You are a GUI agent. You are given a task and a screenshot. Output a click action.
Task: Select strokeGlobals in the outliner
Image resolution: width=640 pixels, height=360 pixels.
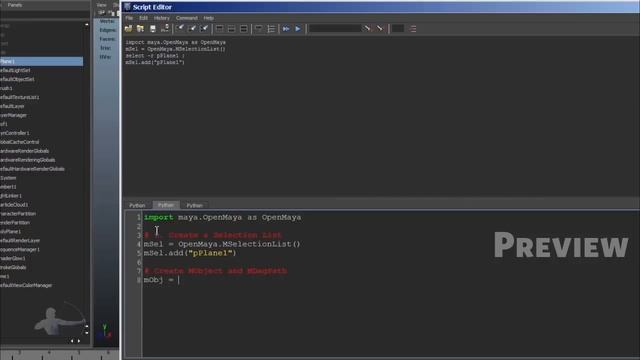13,267
